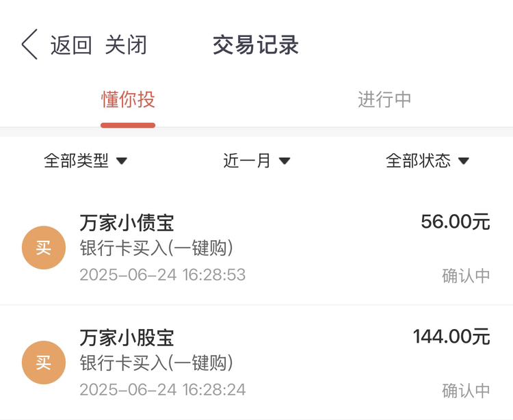Open the 全部类型 filter dropdown

[x=85, y=161]
